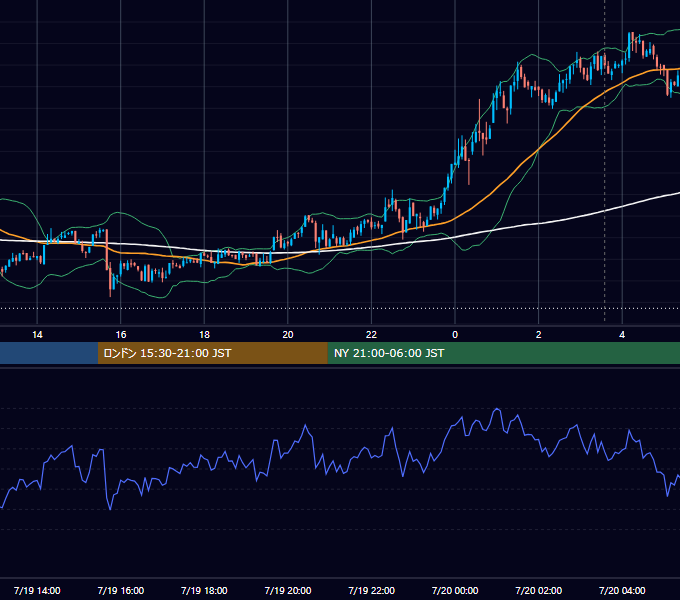The height and width of the screenshot is (600, 680).
Task: Select the blue session bar before ロンドン
Action: (49, 353)
